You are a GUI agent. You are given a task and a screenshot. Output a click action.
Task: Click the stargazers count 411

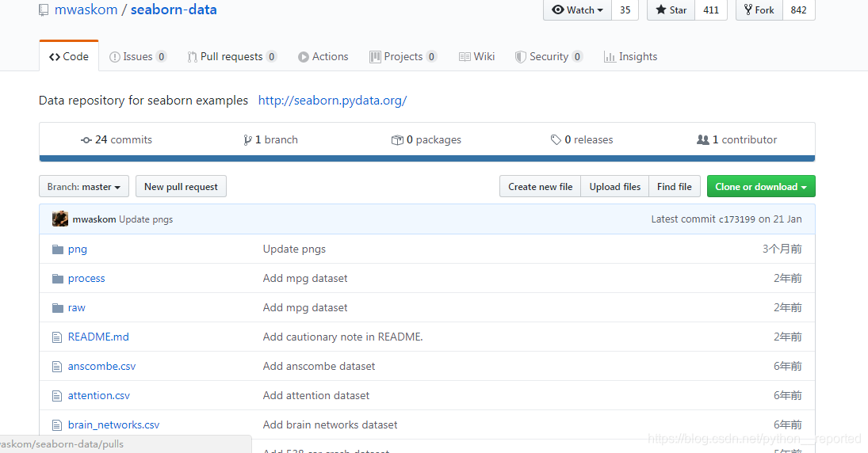711,10
